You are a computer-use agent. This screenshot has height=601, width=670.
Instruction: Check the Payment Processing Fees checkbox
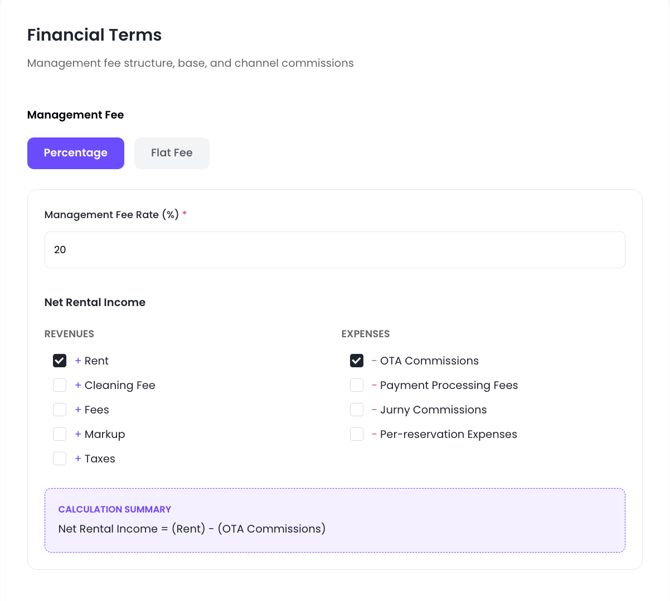(x=356, y=385)
